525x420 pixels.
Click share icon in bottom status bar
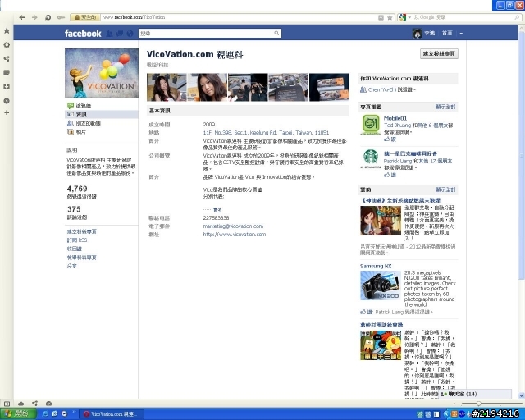[x=34, y=404]
